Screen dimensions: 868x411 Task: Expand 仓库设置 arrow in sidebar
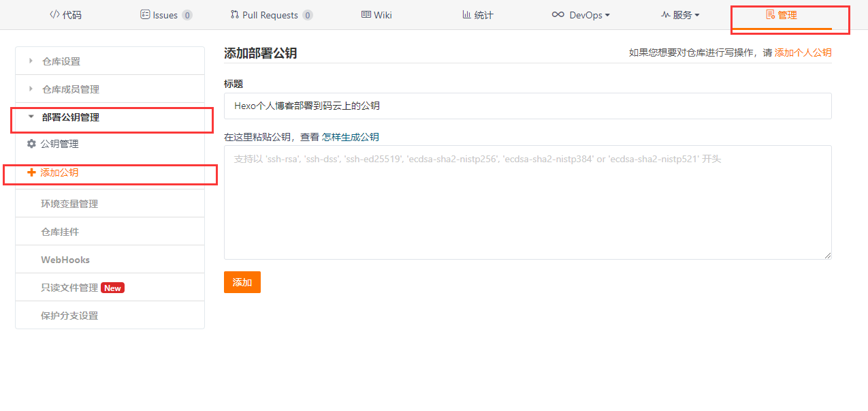(x=31, y=61)
